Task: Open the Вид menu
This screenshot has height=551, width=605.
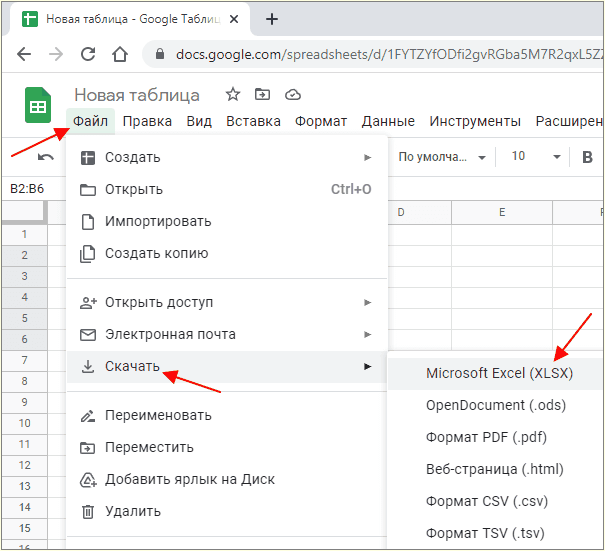Action: (199, 121)
